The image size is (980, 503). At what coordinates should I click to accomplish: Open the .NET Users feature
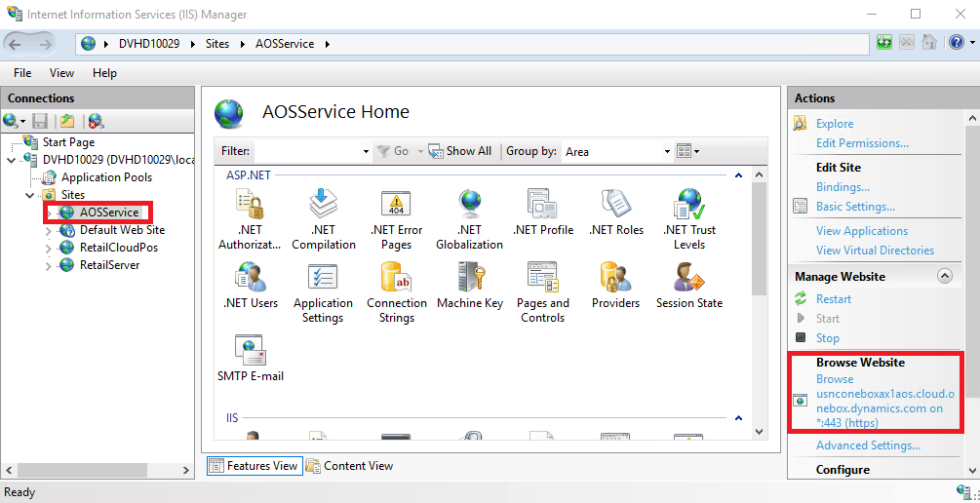point(250,286)
